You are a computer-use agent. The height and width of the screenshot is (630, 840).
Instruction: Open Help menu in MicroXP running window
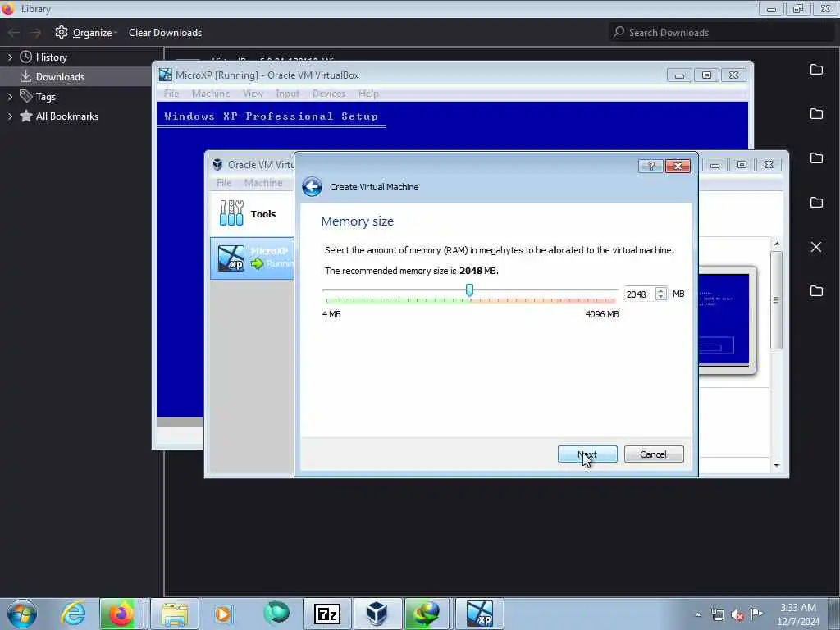click(368, 94)
